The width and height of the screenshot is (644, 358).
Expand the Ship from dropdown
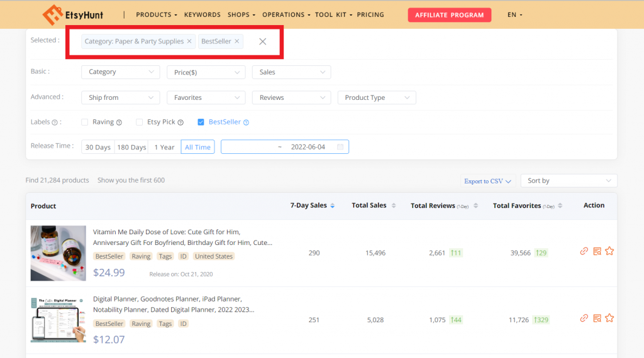tap(120, 98)
